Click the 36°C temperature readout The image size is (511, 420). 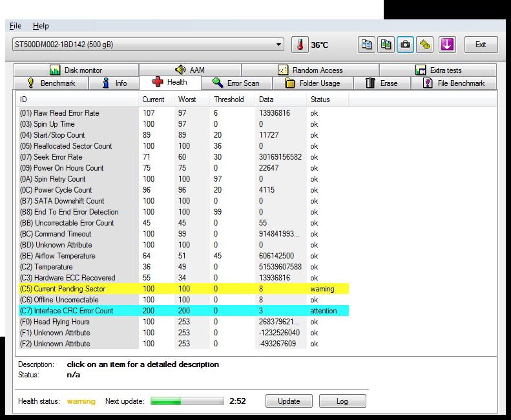click(x=319, y=45)
